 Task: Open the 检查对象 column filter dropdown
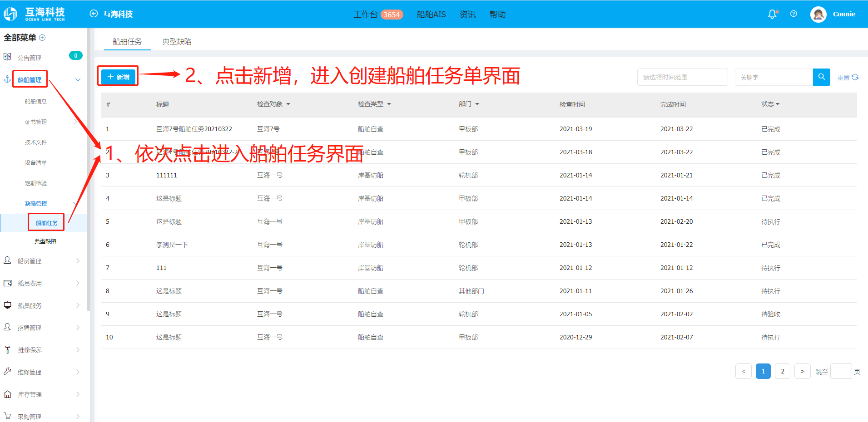[288, 104]
